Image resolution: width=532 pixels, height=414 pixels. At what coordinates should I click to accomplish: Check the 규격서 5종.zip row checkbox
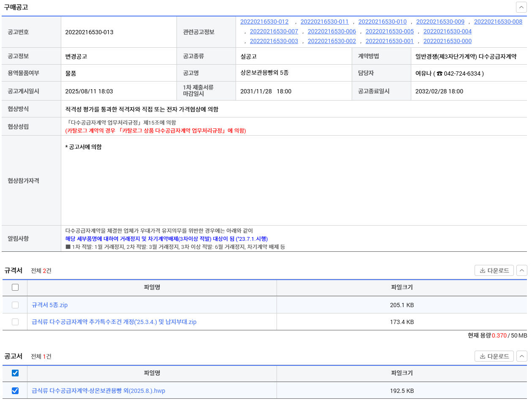point(15,305)
